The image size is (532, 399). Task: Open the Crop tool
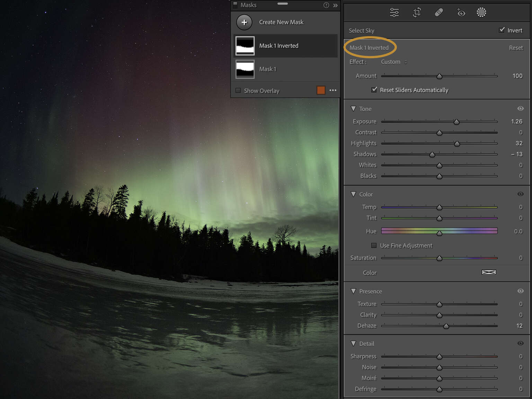[417, 12]
